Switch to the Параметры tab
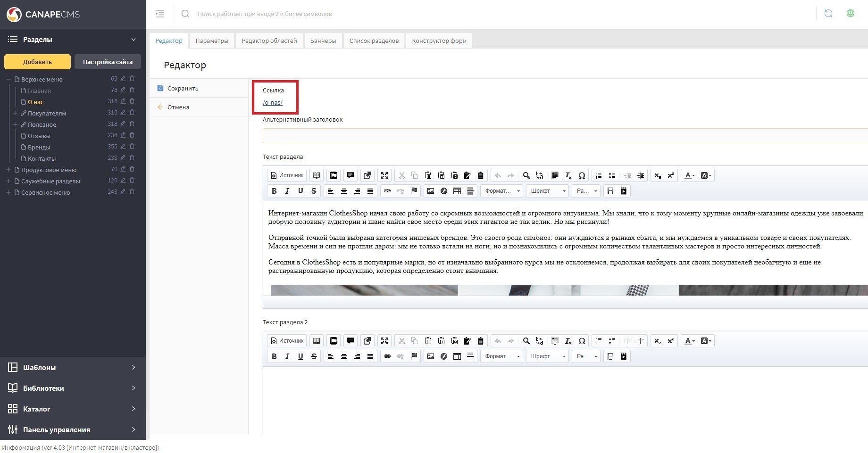The width and height of the screenshot is (868, 453). tap(212, 41)
